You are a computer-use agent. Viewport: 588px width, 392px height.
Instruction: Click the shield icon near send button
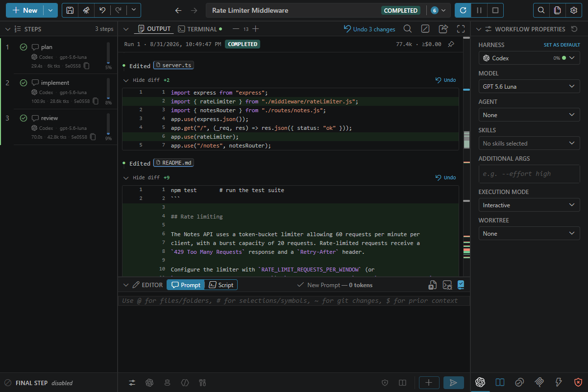[x=385, y=383]
